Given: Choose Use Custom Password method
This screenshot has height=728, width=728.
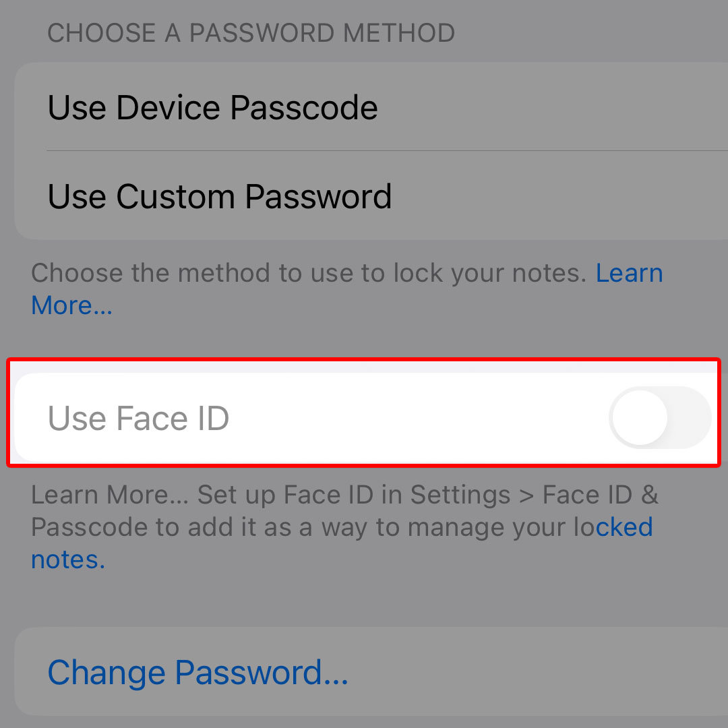Looking at the screenshot, I should [371, 195].
